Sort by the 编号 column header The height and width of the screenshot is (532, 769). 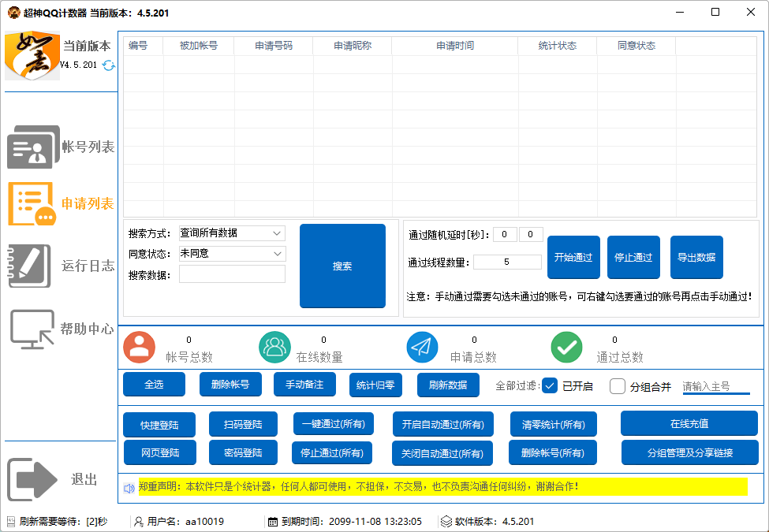[144, 46]
